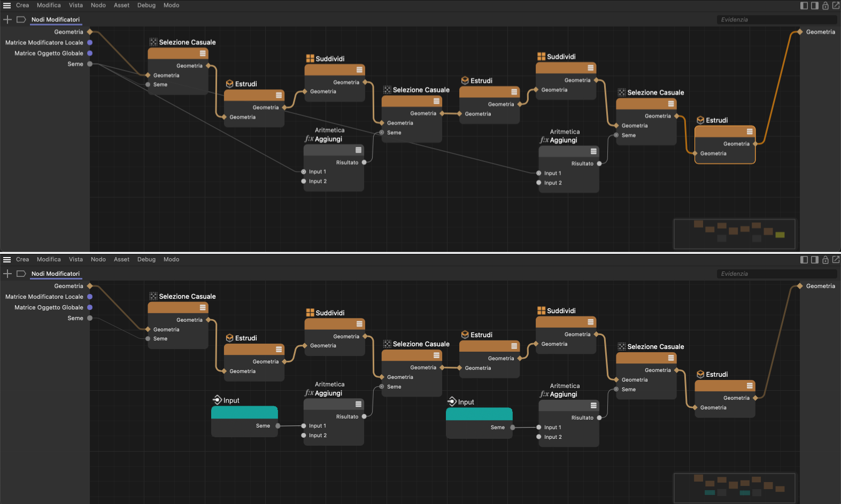Open the hamburger menu in the upper editor
This screenshot has width=841, height=504.
pos(7,5)
